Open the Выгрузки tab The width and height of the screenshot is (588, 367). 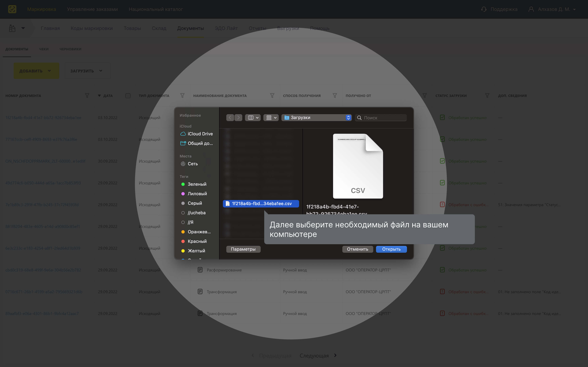coord(288,28)
